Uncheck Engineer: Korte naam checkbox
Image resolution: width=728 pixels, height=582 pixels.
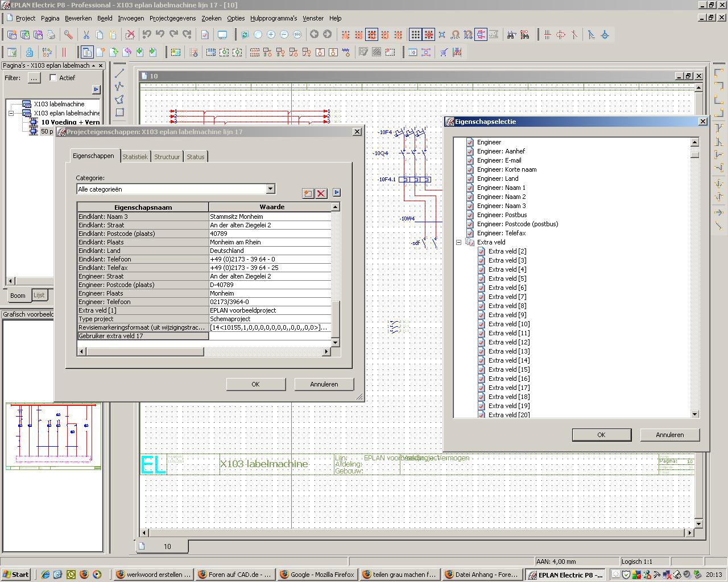(x=470, y=169)
